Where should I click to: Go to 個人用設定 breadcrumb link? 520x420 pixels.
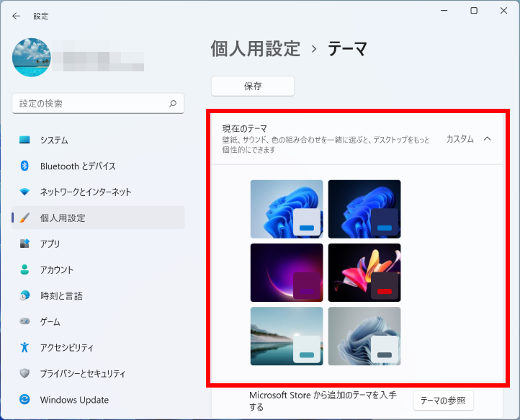point(256,49)
